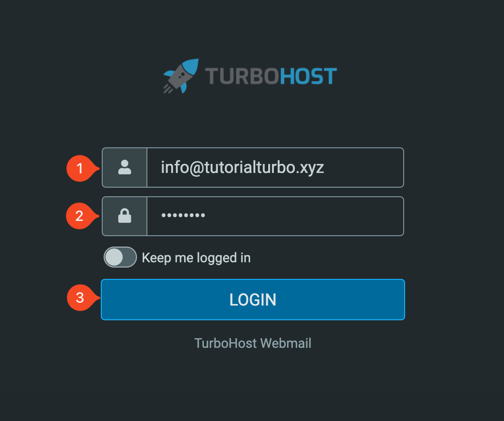This screenshot has width=504, height=421.
Task: Submit the form with the LOGIN button
Action: [x=253, y=300]
